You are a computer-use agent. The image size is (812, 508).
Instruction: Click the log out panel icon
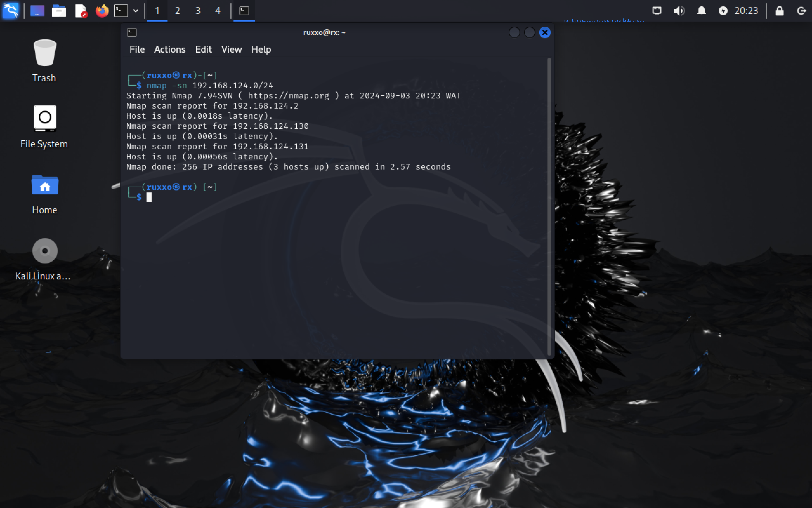coord(801,11)
